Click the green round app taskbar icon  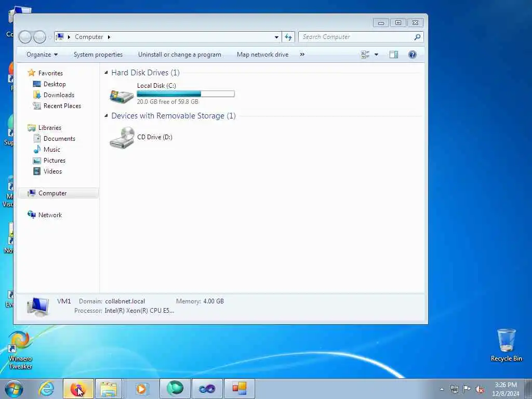tap(175, 389)
